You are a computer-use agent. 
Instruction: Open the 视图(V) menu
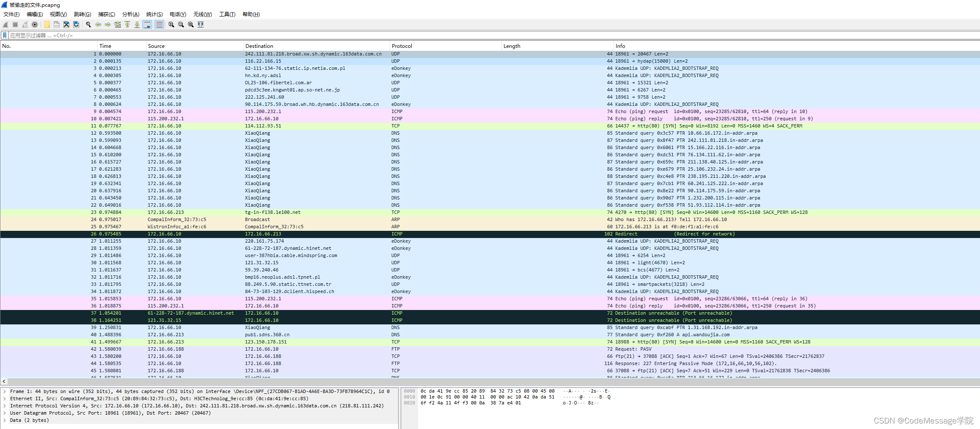click(x=58, y=14)
